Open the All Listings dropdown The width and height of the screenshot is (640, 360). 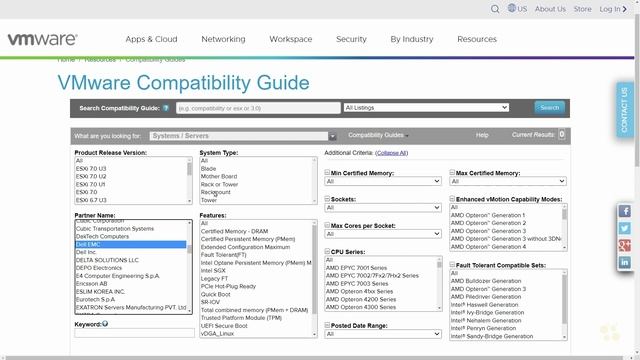[426, 108]
